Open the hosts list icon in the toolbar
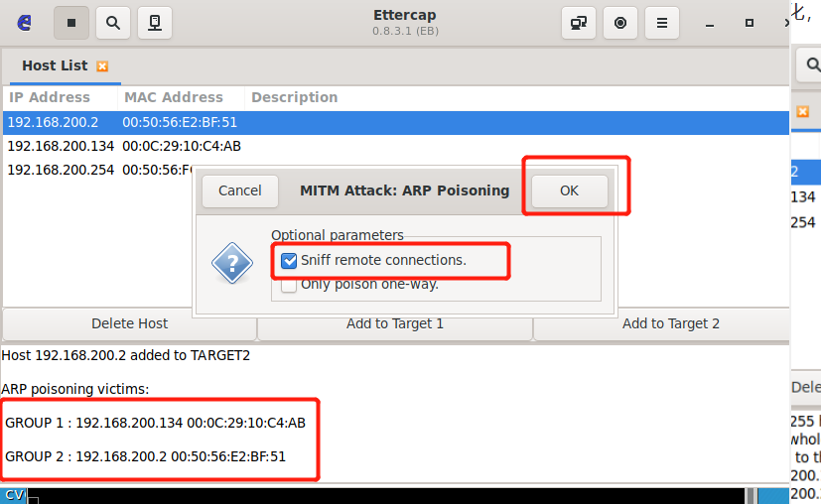821x504 pixels. point(155,22)
